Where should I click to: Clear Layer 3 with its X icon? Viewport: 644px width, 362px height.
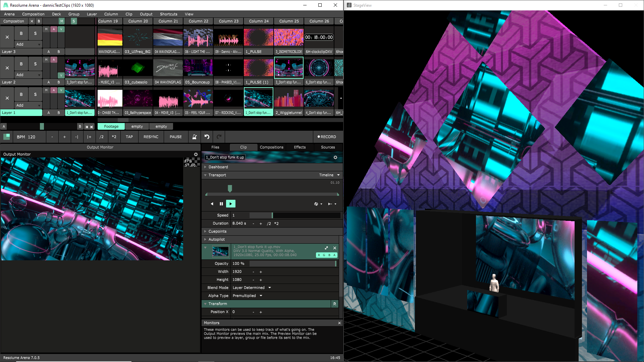pos(7,37)
